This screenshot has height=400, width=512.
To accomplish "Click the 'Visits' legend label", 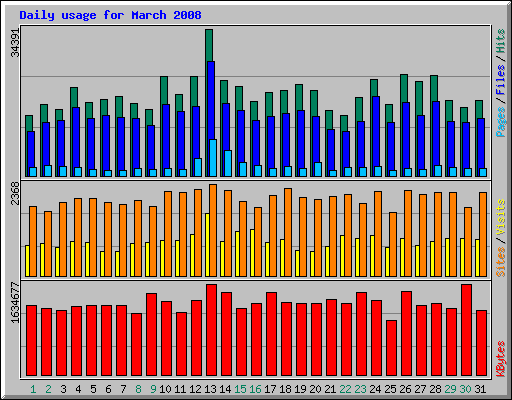I will click(x=501, y=218).
